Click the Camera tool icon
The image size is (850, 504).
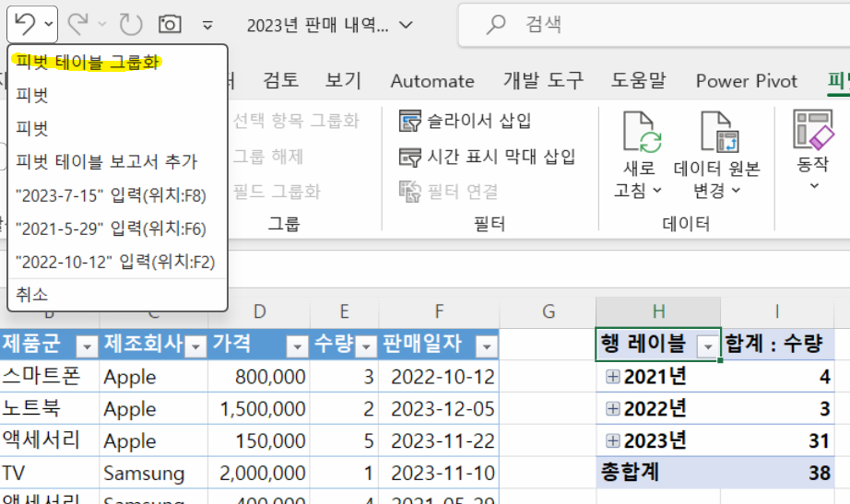(x=170, y=24)
